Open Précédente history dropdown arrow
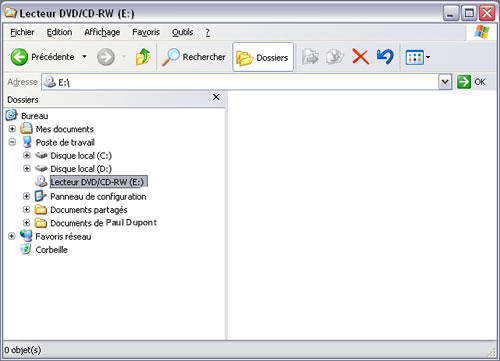The image size is (500, 361). 84,57
